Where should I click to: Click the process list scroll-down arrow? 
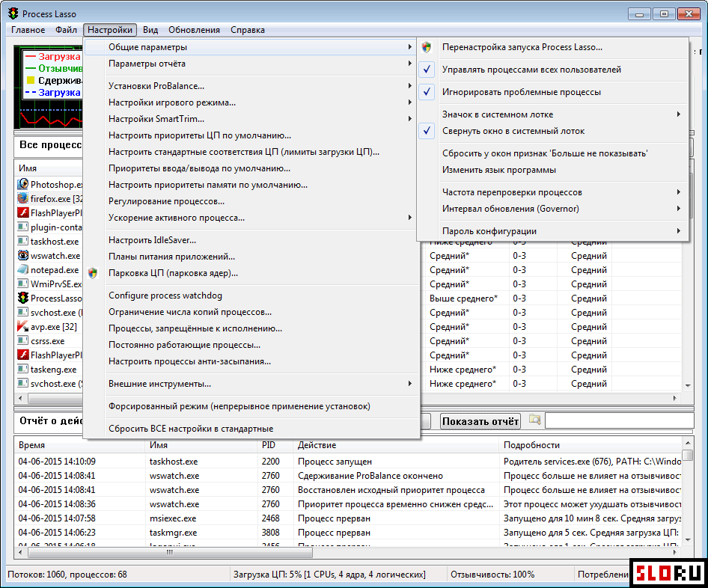click(688, 385)
